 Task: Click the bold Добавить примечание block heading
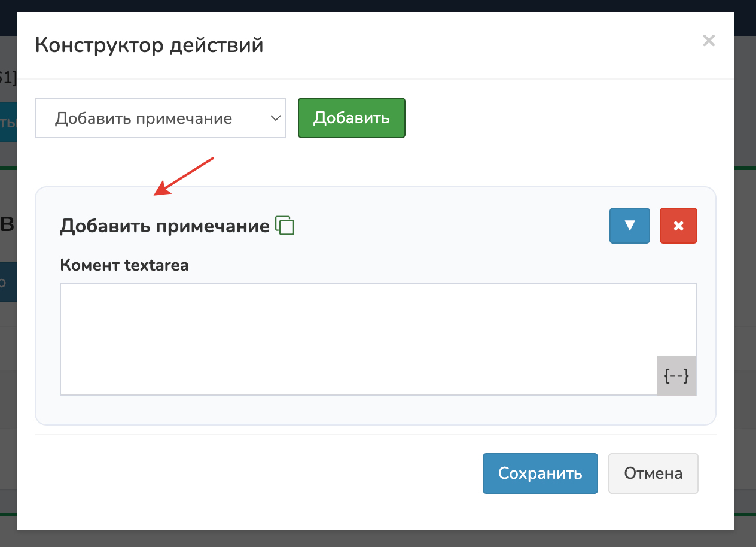click(164, 226)
